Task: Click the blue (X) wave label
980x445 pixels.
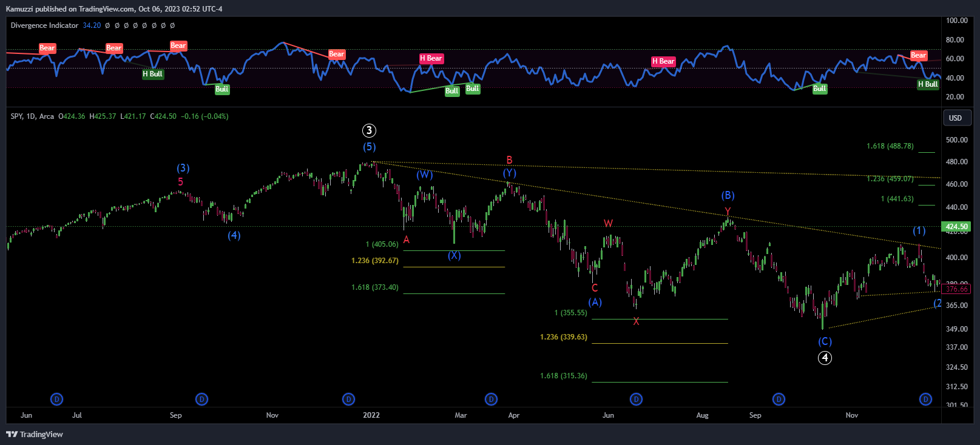Action: [454, 255]
